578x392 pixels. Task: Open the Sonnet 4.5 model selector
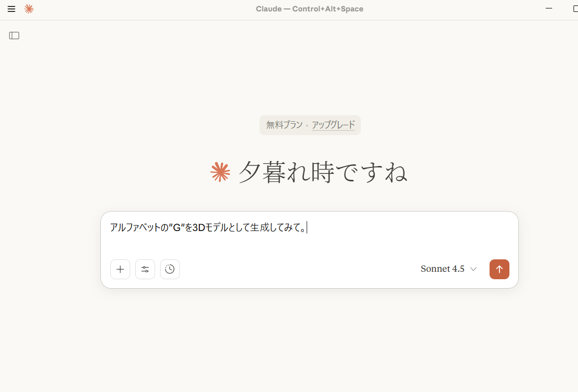click(449, 269)
